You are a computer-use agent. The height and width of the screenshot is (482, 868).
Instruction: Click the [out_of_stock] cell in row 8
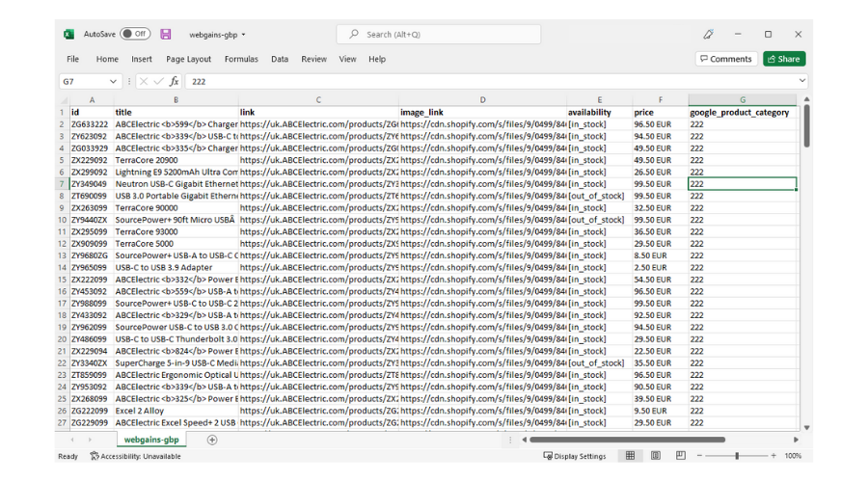coord(600,196)
